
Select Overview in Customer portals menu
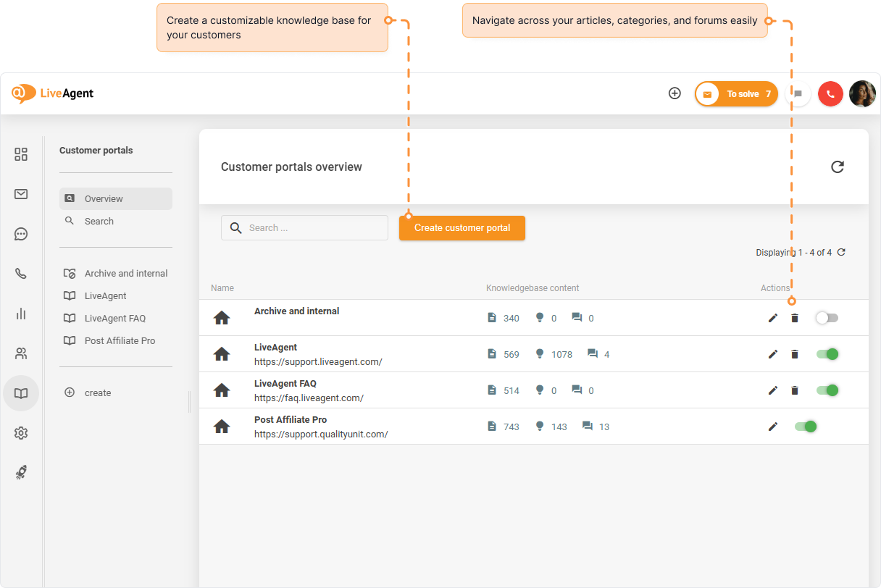point(104,198)
